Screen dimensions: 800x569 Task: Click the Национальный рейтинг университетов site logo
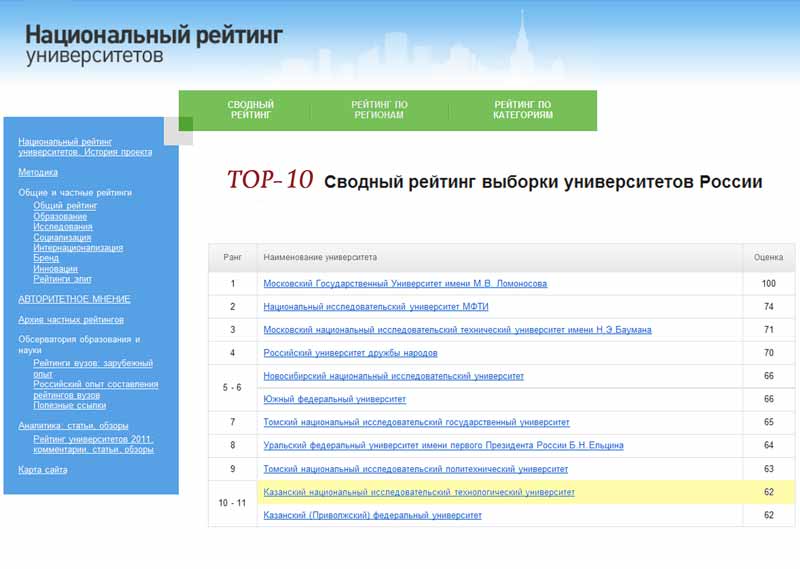pos(154,44)
